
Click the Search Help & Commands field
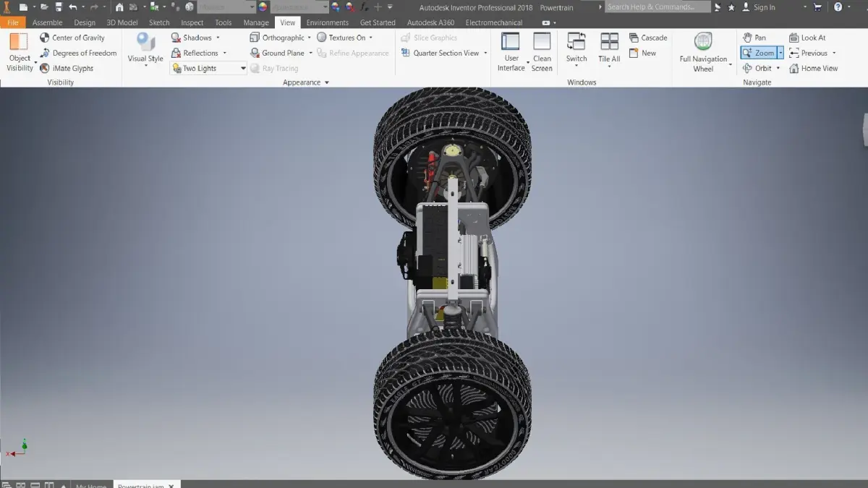[x=657, y=7]
